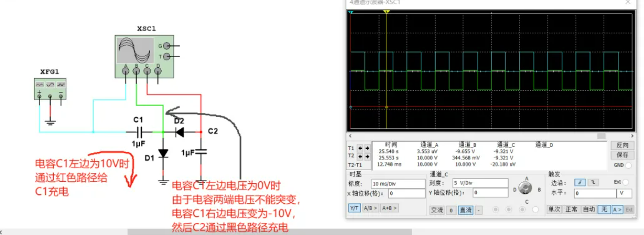Screen dimensions: 644x235
Task: Expand the A/B display mode option
Action: [x=370, y=208]
